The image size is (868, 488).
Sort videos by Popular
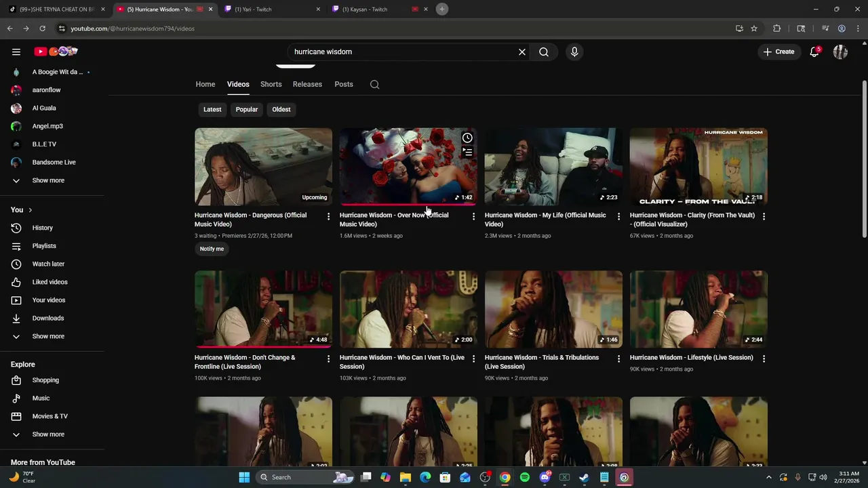click(247, 109)
